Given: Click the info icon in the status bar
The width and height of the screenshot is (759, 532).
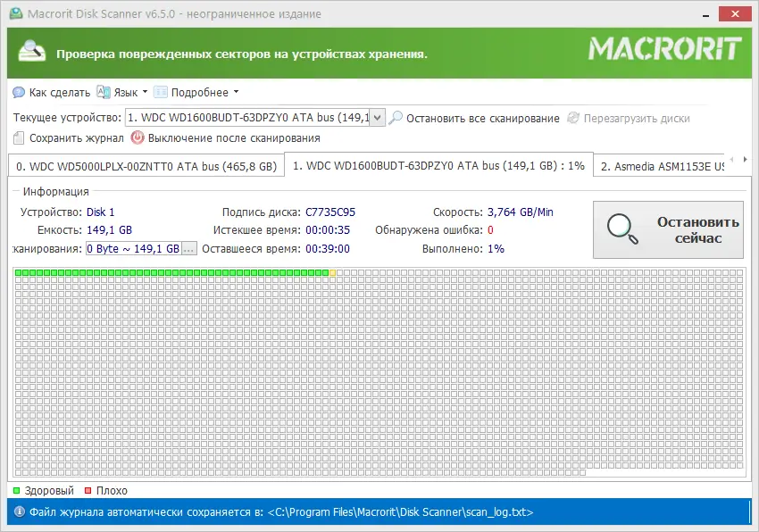Looking at the screenshot, I should coord(20,511).
